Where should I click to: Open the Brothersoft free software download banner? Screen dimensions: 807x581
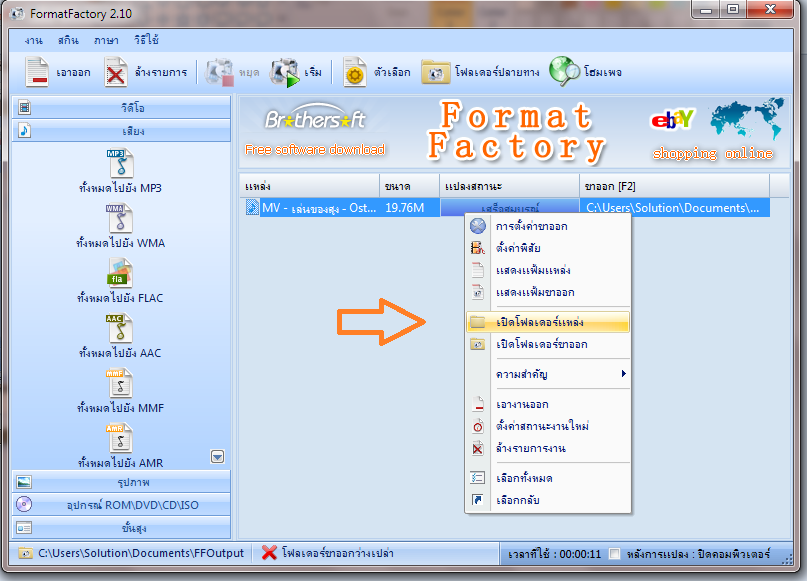314,131
